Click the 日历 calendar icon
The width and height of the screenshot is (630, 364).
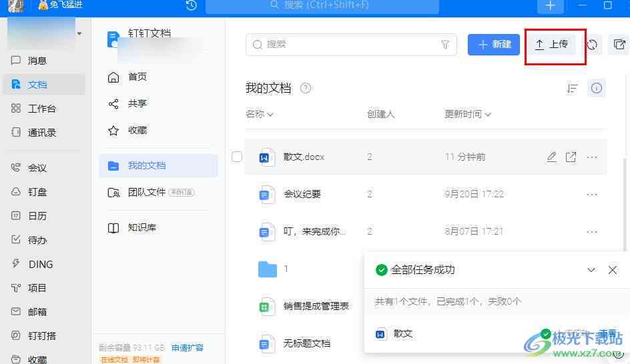pos(15,216)
